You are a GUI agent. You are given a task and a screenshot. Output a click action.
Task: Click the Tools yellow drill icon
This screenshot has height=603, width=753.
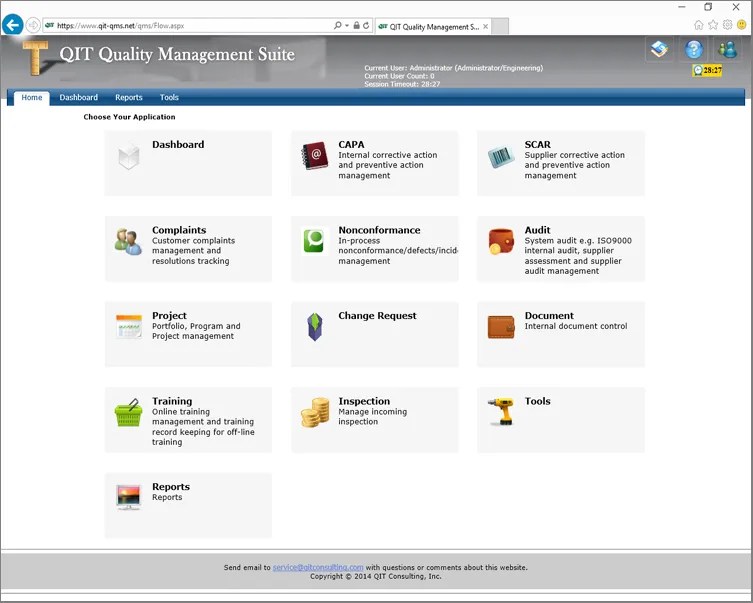coord(501,412)
